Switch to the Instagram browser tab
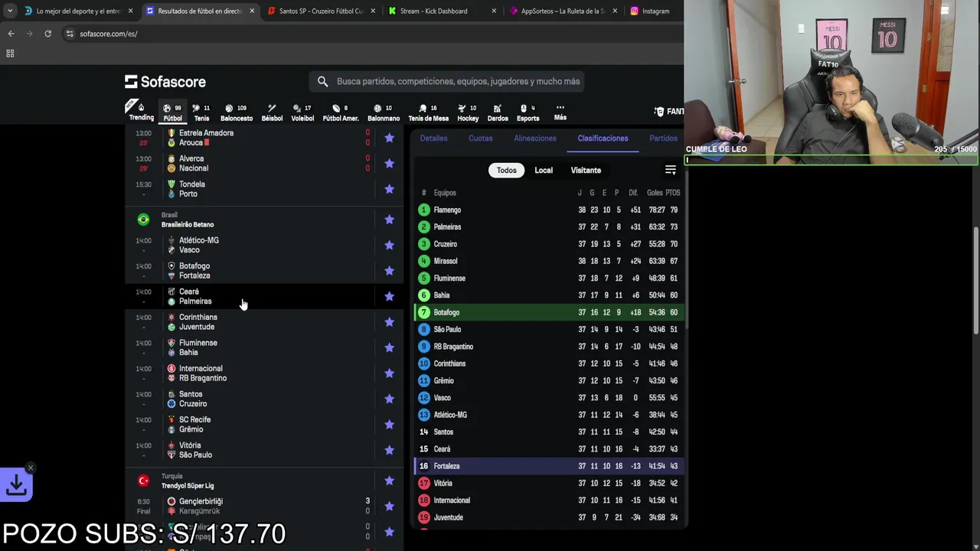980x551 pixels. click(x=655, y=11)
